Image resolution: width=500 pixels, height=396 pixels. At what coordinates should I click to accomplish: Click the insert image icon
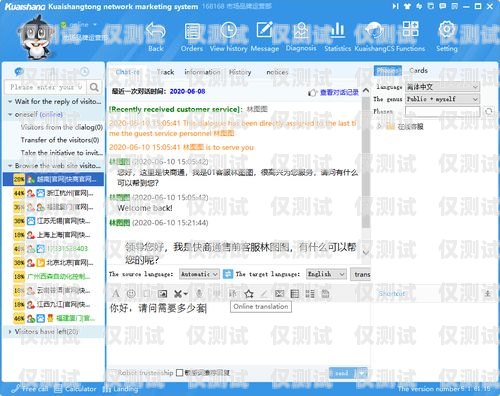click(162, 294)
